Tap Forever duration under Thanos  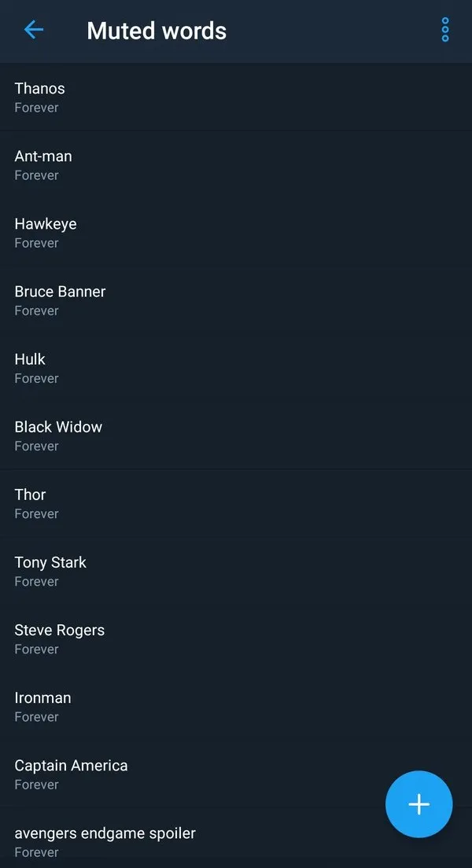tap(37, 108)
